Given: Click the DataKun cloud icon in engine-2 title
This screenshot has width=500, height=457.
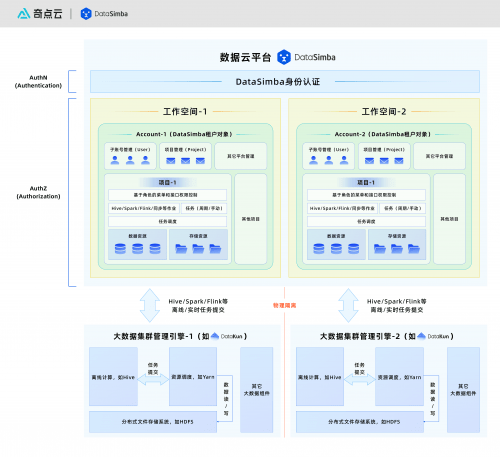Looking at the screenshot, I should point(422,336).
